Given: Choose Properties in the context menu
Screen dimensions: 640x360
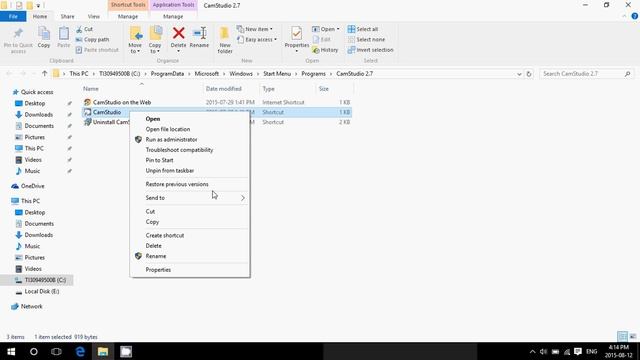Looking at the screenshot, I should coord(190,270).
